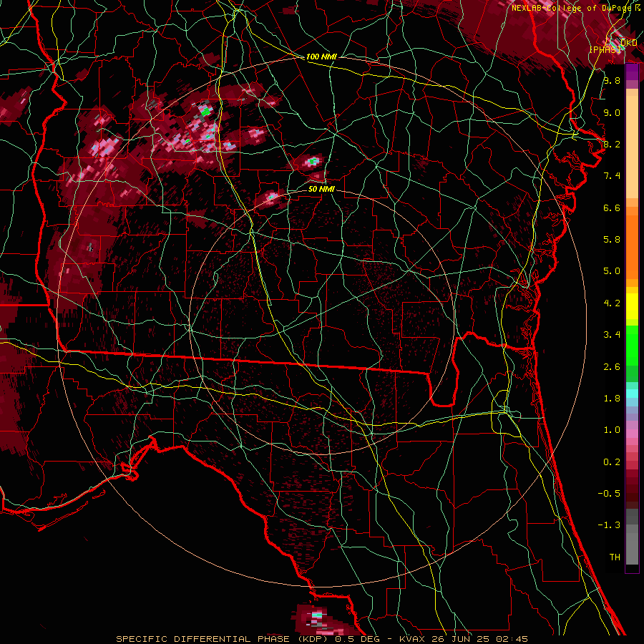644x644 pixels.
Task: Click the 5.0 value on the color scale
Action: coord(612,271)
